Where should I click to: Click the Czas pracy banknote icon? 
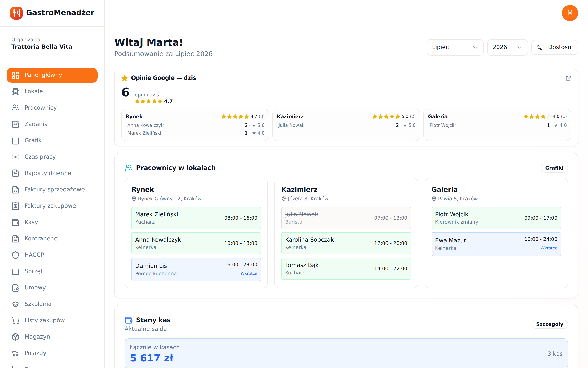coord(16,157)
